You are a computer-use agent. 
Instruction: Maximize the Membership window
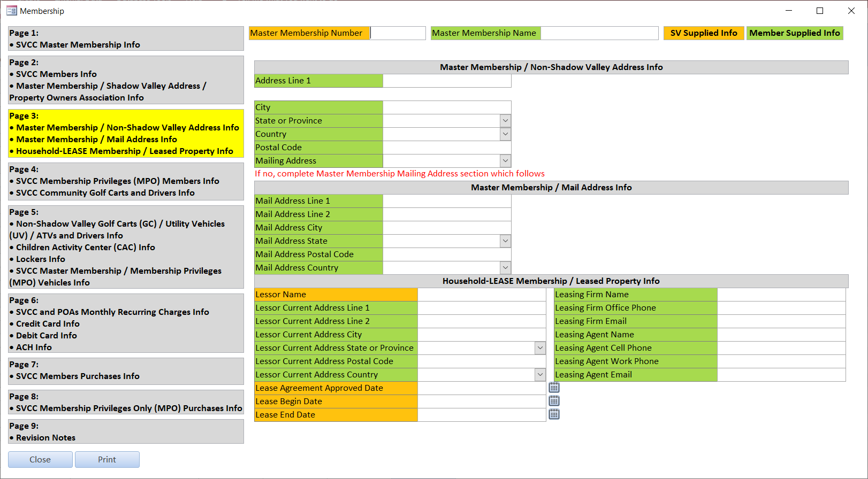pyautogui.click(x=820, y=11)
